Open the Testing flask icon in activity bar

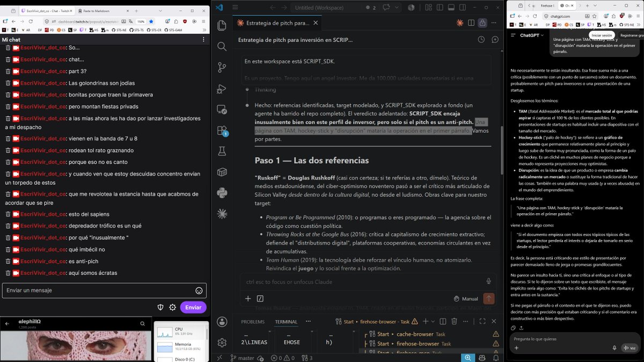222,151
